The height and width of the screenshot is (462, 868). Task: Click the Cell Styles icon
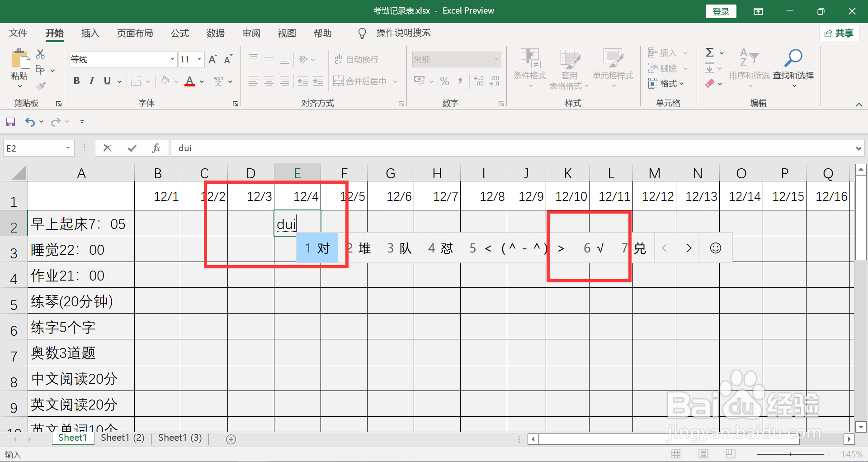(x=613, y=58)
